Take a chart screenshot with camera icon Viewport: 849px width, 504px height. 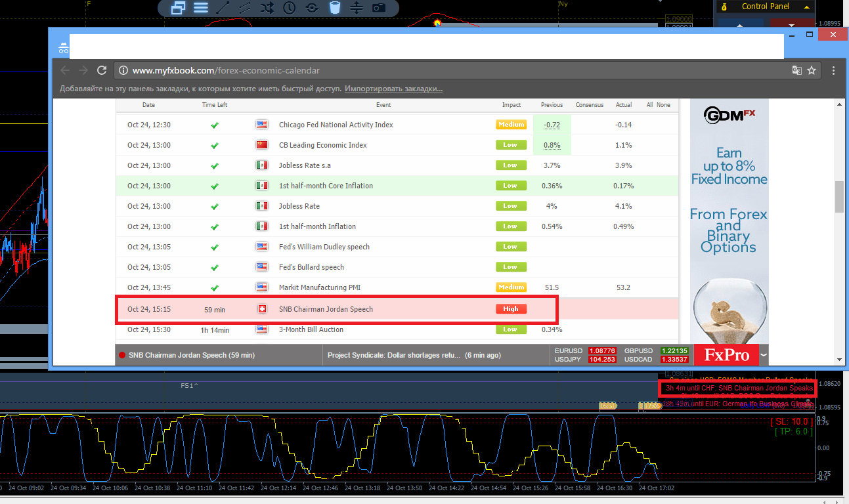tap(379, 8)
